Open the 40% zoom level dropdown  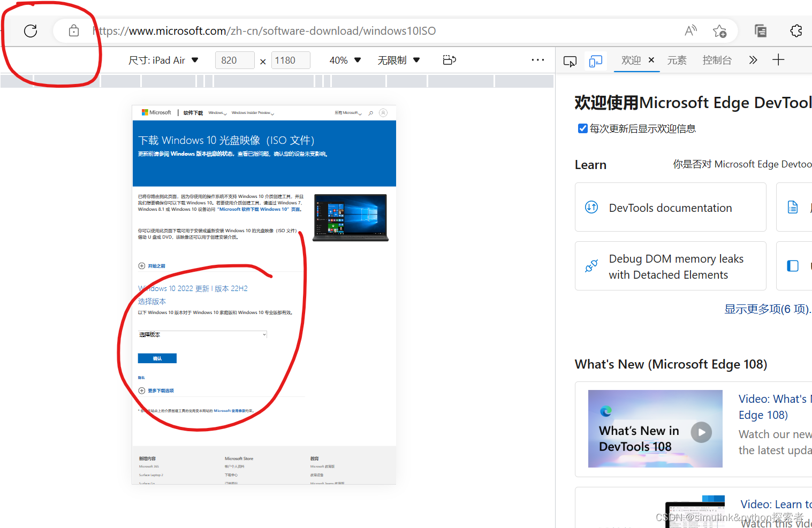click(x=345, y=60)
